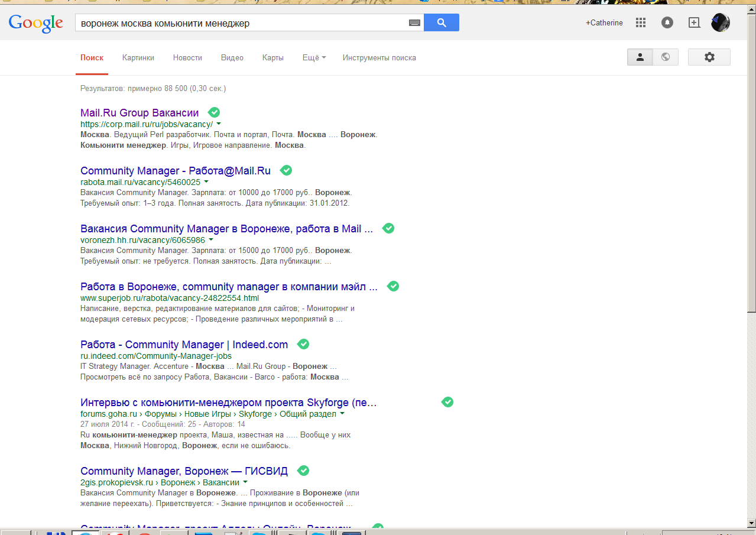Click the www.superjob.ru/rabota/vacancy URL text
756x535 pixels.
tap(170, 298)
